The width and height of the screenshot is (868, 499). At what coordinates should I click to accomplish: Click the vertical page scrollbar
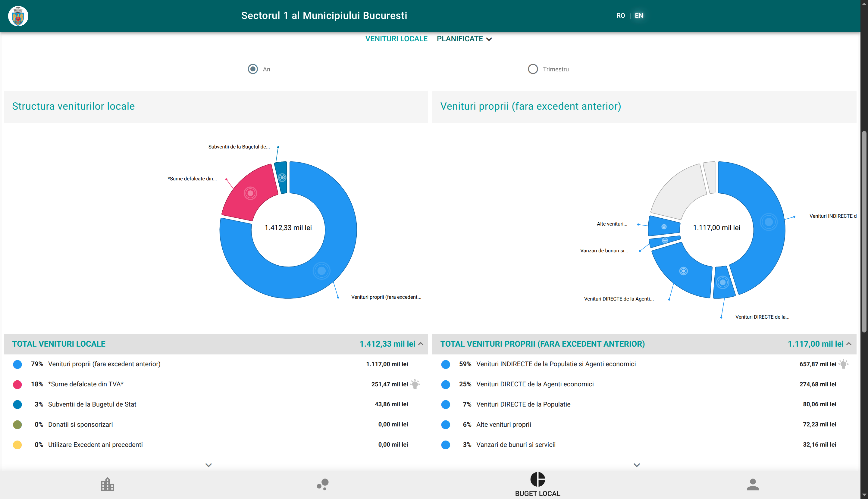coord(864,231)
